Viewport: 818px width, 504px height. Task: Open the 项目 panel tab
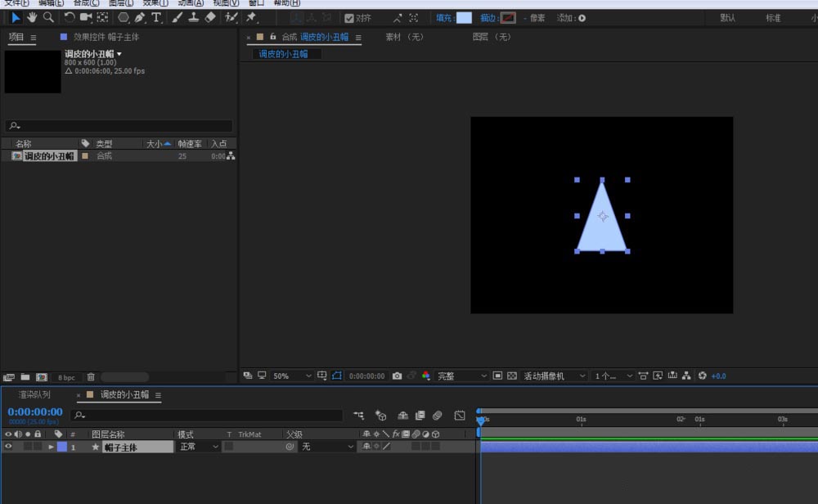[x=16, y=37]
